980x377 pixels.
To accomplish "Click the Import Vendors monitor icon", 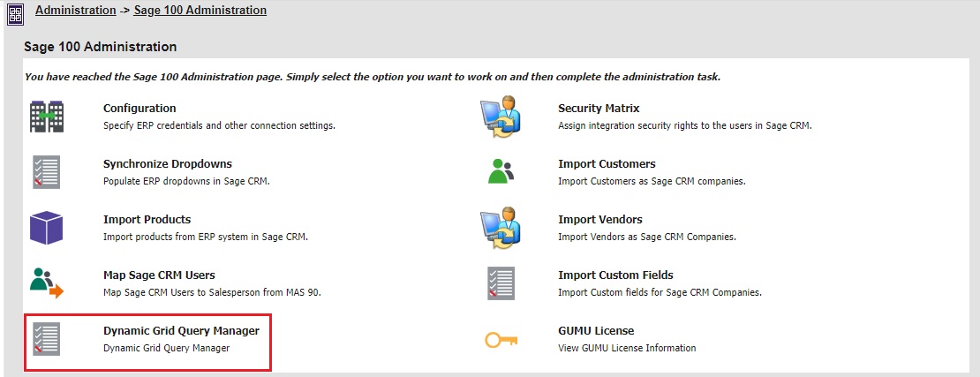I will tap(501, 227).
